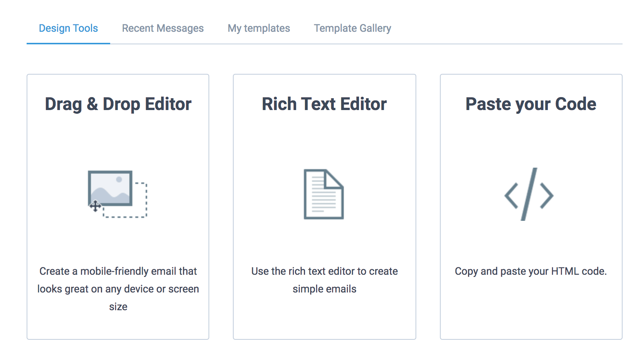Open the Design Tools tab
644x356 pixels.
[x=68, y=28]
